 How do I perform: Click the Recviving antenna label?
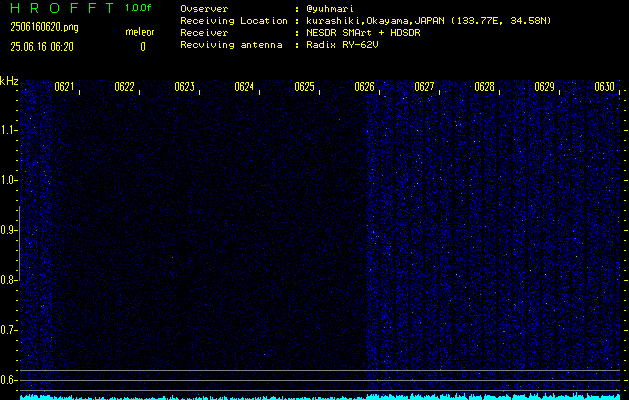pyautogui.click(x=231, y=45)
